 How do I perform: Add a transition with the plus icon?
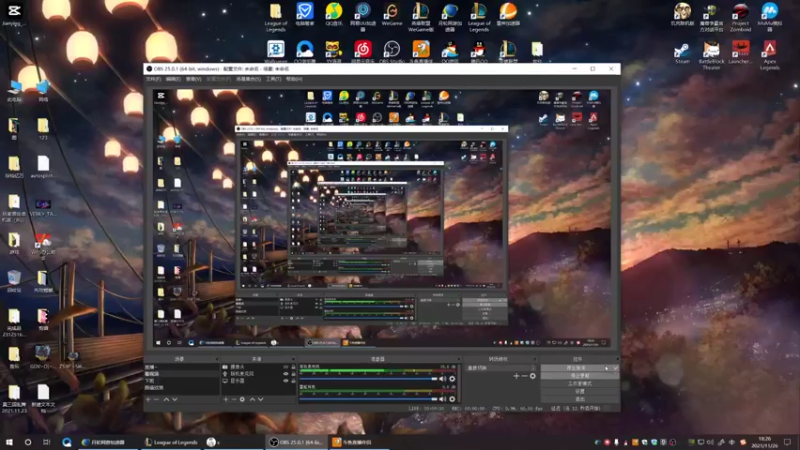516,376
